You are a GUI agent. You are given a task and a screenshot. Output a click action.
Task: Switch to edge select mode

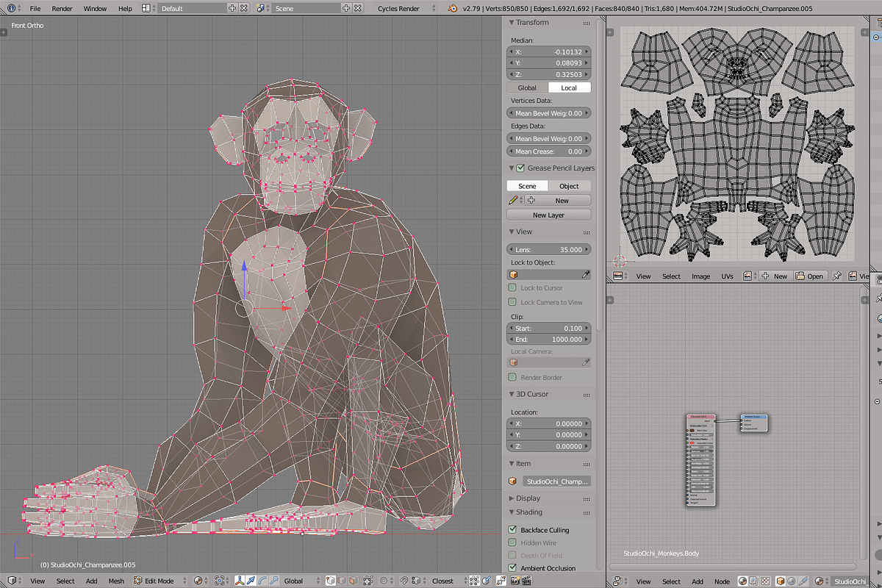(342, 581)
